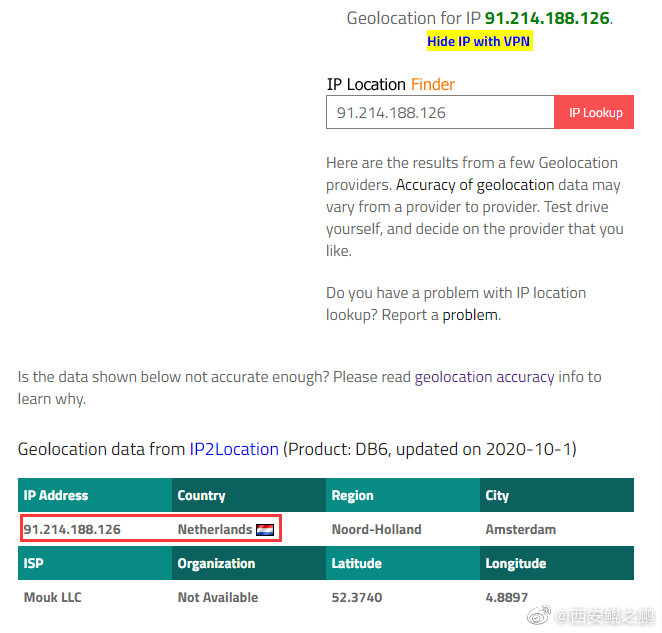Click the Mouk LLC ISP cell
662x633 pixels.
coord(53,597)
